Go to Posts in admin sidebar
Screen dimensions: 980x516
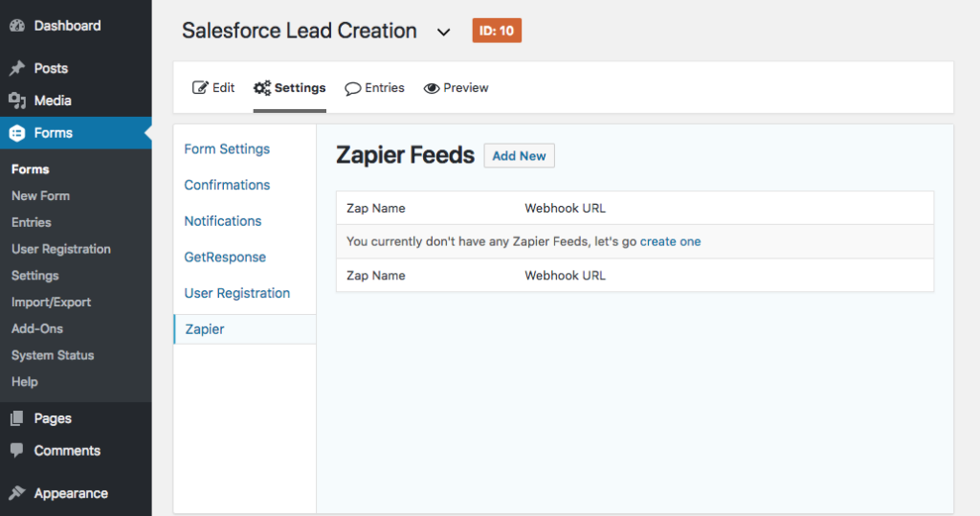click(x=52, y=68)
